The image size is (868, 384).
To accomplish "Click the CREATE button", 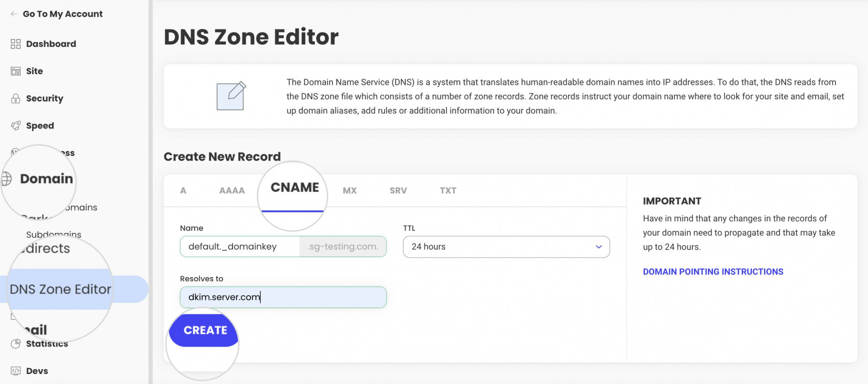I will tap(205, 330).
